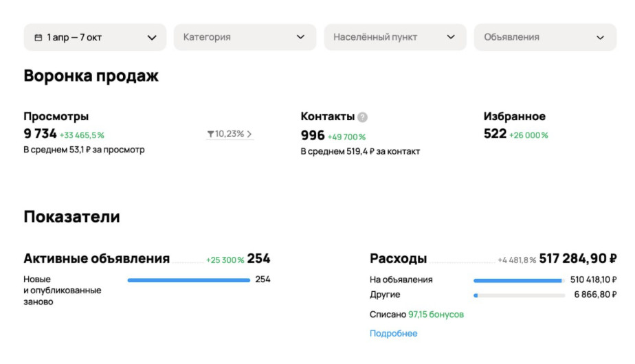Click the Расходы total 517 284,90 ₽
The height and width of the screenshot is (364, 635).
coord(577,259)
